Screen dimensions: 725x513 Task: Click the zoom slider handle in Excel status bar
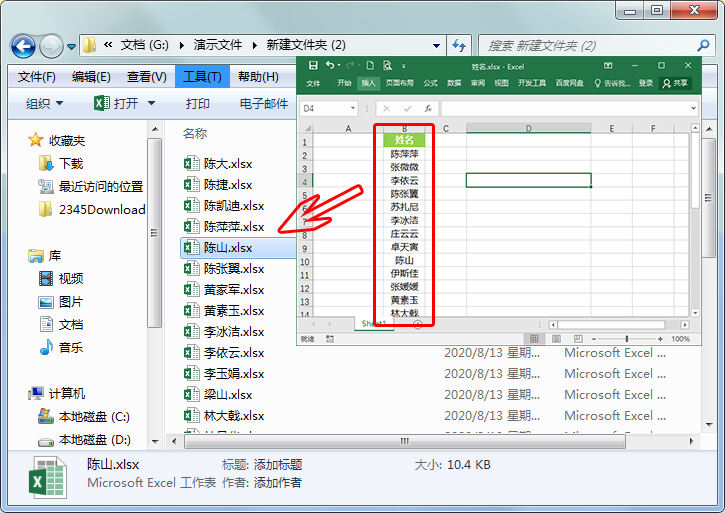point(627,339)
